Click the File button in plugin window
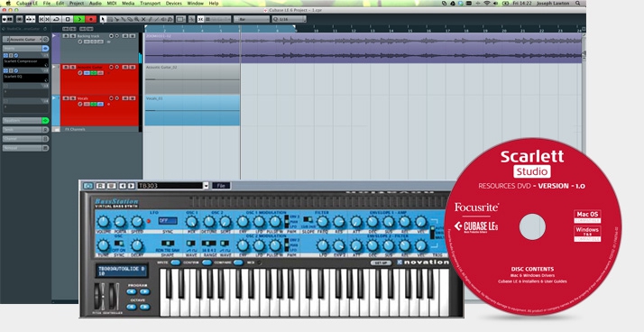644x332 pixels. [x=221, y=186]
